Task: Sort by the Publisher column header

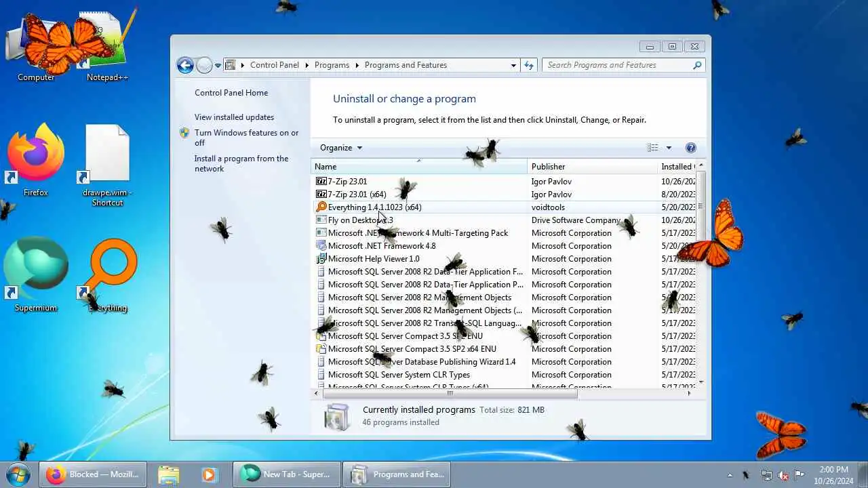Action: click(592, 167)
